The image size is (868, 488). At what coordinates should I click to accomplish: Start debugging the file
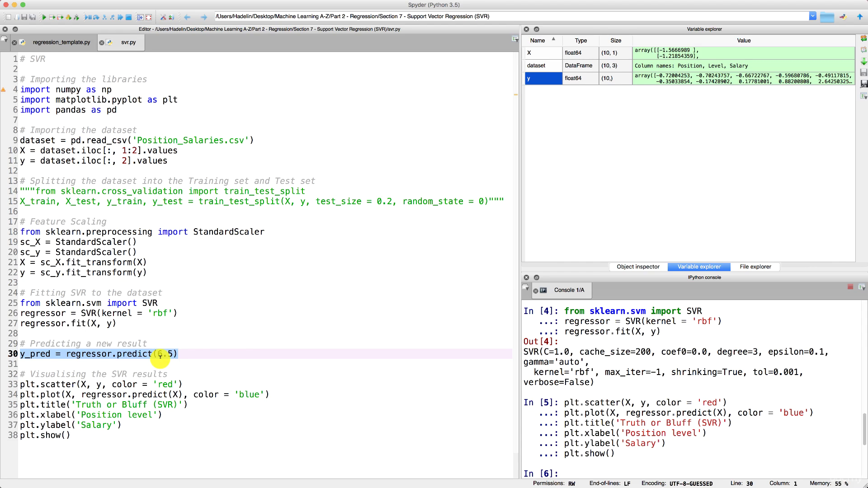(x=88, y=17)
